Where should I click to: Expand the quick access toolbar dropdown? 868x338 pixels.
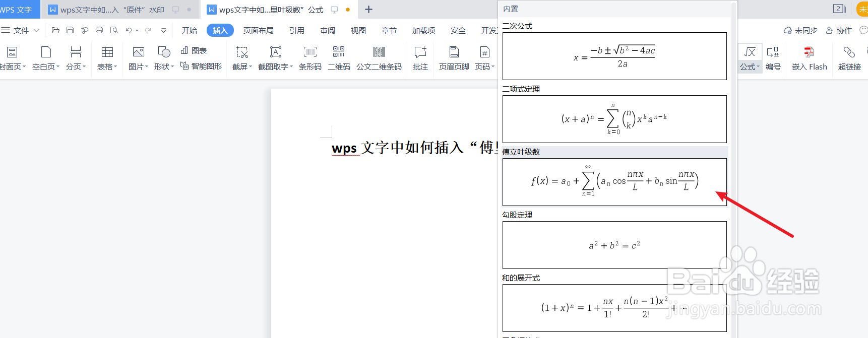163,30
